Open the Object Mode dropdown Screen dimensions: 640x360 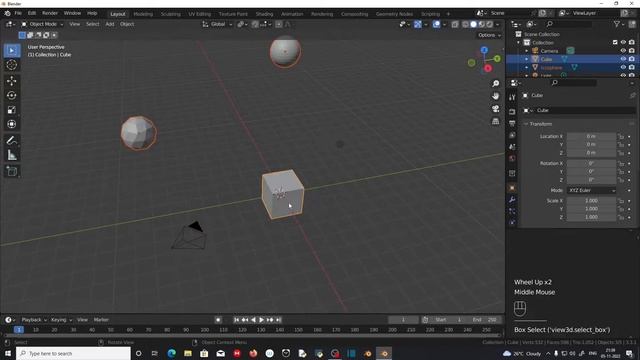(x=42, y=24)
